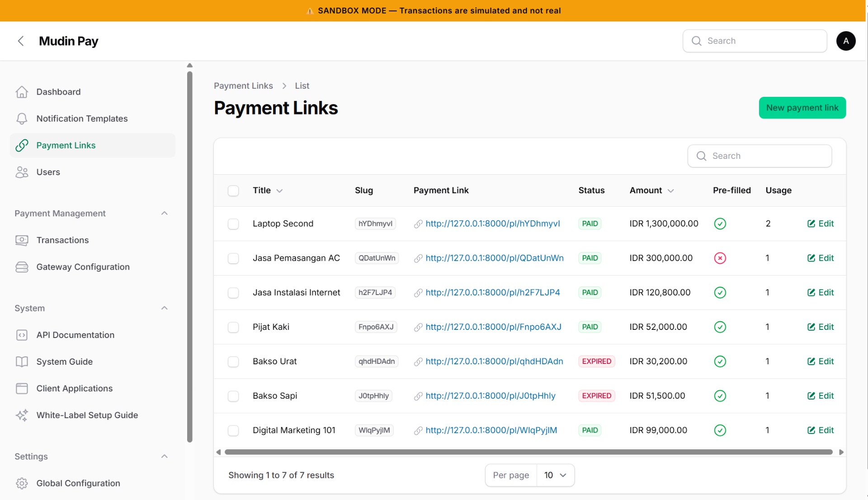
Task: Toggle the select-all checkbox in table header
Action: pos(233,190)
